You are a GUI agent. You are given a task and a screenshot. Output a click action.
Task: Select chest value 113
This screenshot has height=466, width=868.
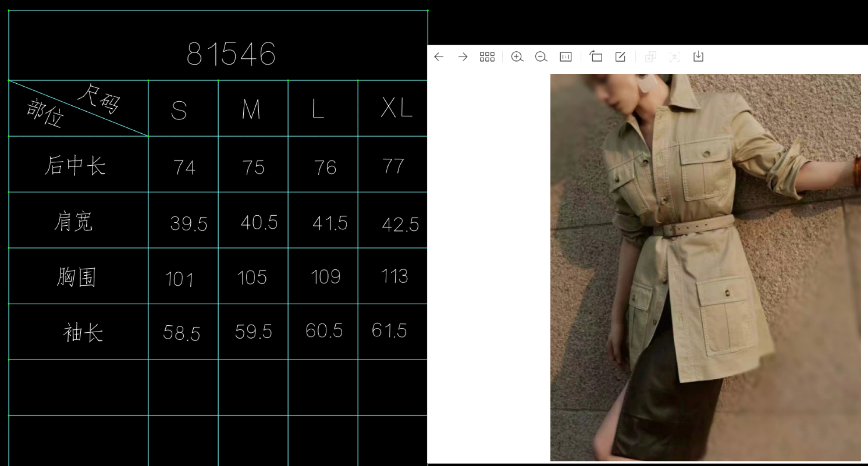394,276
